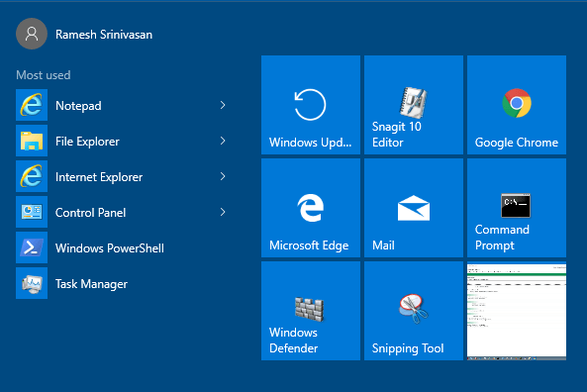Screen dimensions: 587x392
Task: Click the Most used section heading
Action: point(43,75)
